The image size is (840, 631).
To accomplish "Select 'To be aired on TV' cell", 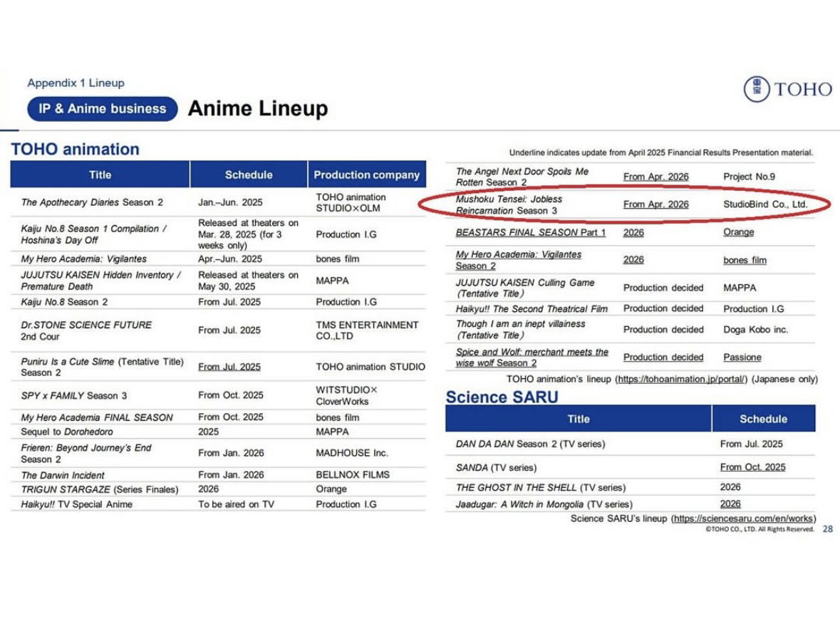I will 237,504.
